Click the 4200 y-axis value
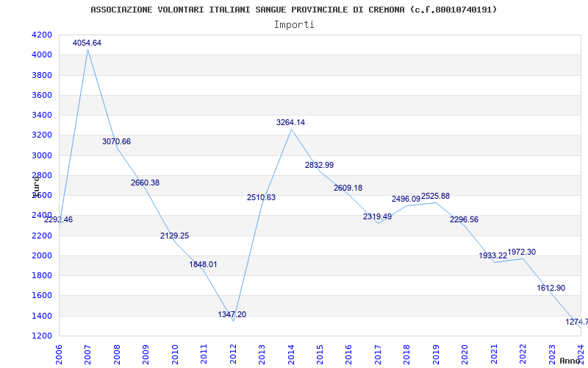The width and height of the screenshot is (588, 368). pos(43,35)
